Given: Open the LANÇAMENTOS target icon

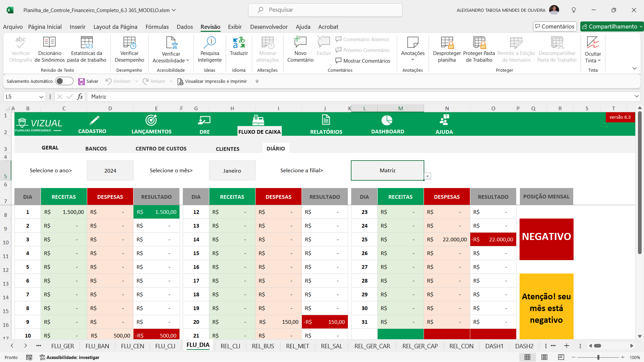Looking at the screenshot, I should point(151,120).
